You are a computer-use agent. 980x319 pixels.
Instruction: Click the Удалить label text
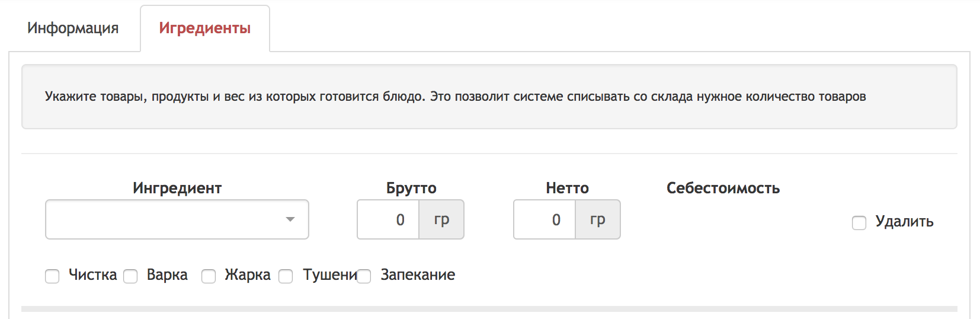tap(904, 222)
